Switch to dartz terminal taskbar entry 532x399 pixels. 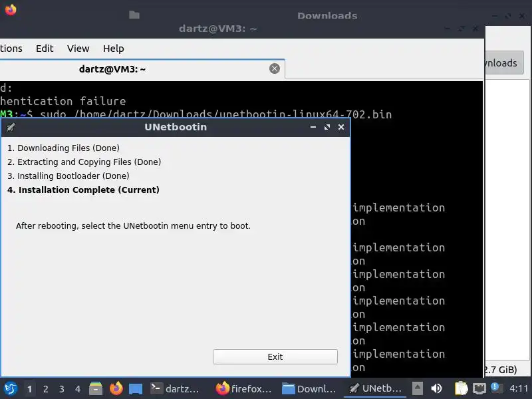point(175,388)
